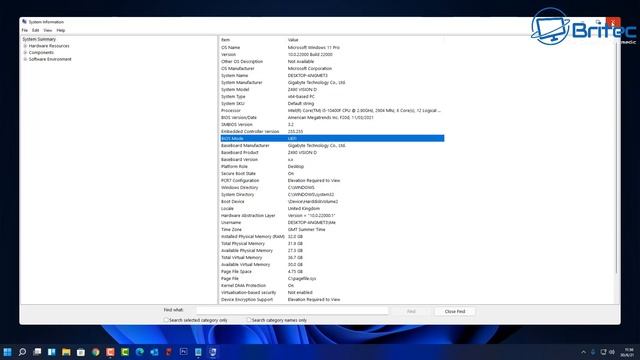
Task: Select the Platform Role row
Action: coord(332,167)
